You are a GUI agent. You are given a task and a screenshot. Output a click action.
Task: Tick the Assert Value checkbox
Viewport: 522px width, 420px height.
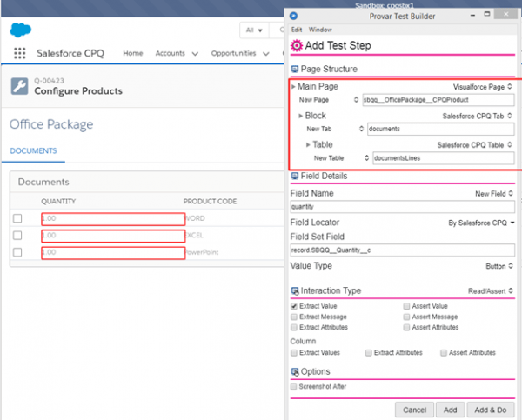(x=406, y=306)
